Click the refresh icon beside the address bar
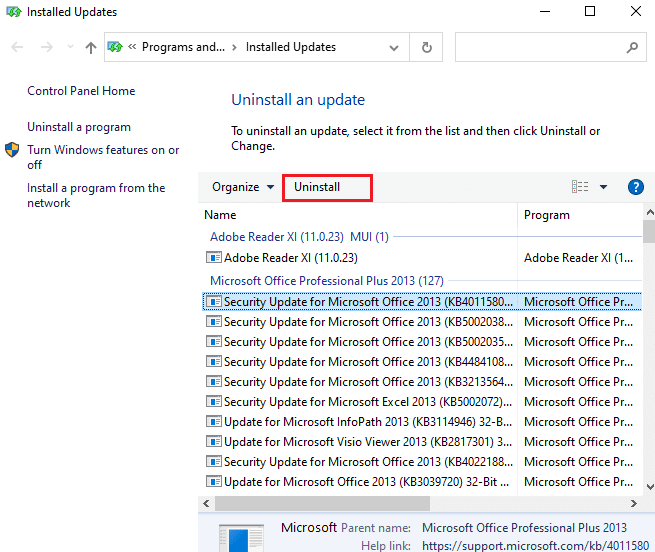The width and height of the screenshot is (655, 552). [426, 47]
